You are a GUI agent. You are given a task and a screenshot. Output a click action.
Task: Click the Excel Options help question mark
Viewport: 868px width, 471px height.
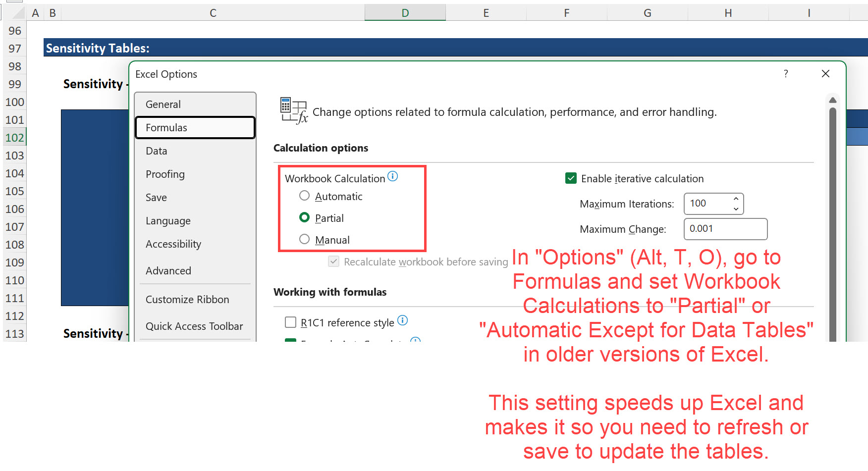click(x=786, y=74)
